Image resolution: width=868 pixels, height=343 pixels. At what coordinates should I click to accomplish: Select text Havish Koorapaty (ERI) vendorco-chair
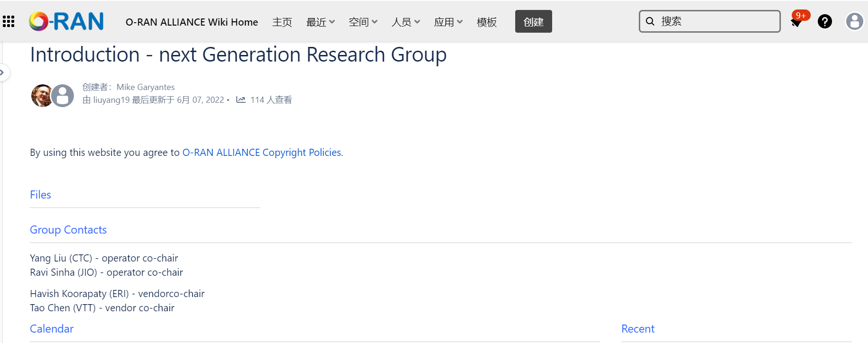(117, 294)
